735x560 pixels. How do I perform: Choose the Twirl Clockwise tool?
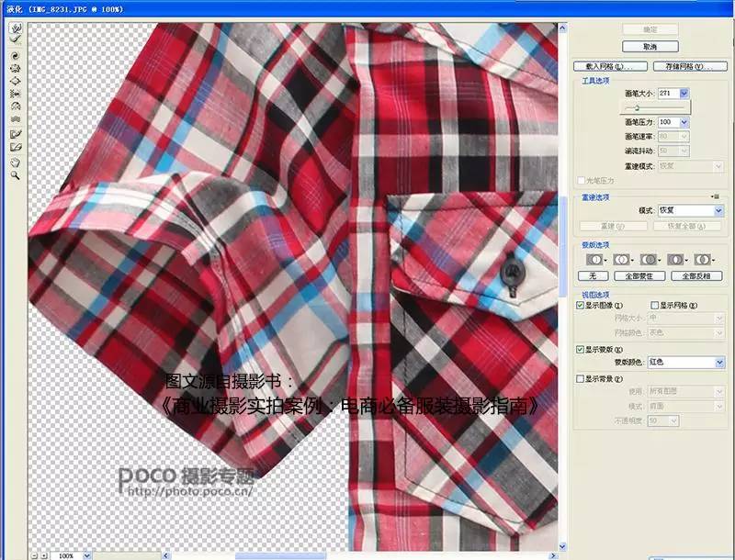pyautogui.click(x=13, y=55)
